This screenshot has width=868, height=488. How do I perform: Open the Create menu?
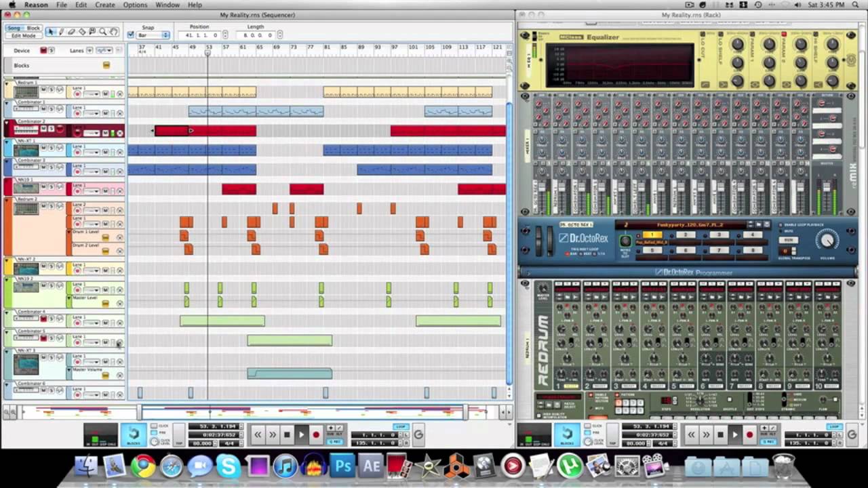click(x=104, y=5)
